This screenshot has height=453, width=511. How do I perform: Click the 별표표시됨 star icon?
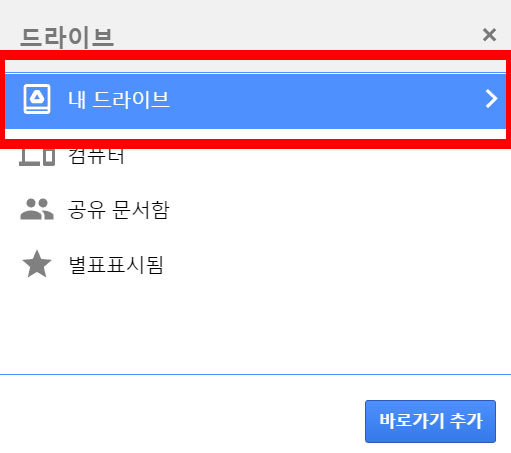pyautogui.click(x=37, y=264)
